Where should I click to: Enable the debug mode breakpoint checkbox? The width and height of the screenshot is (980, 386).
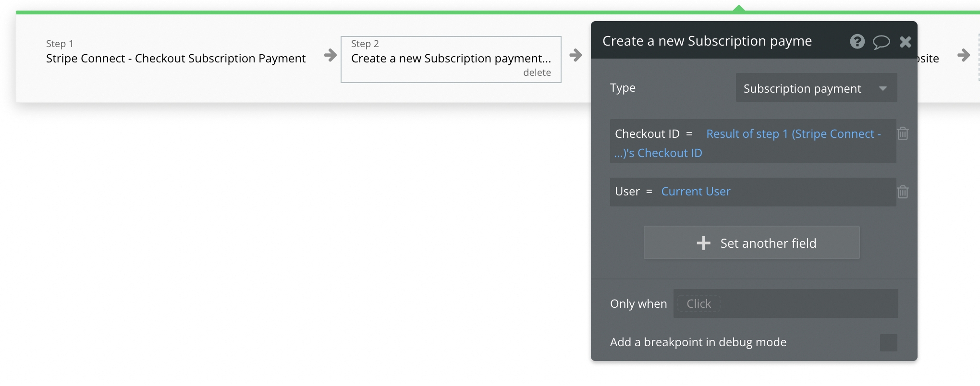(x=888, y=343)
